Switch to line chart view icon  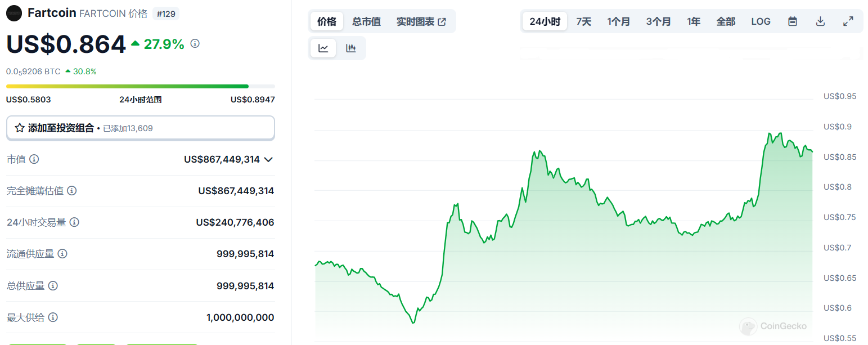pos(323,48)
